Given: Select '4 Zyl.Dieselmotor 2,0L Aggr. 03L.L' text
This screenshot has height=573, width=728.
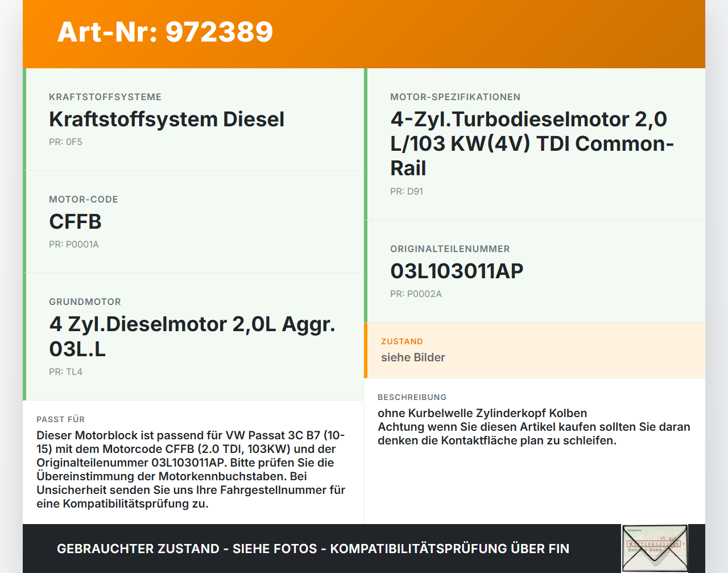Looking at the screenshot, I should point(192,336).
